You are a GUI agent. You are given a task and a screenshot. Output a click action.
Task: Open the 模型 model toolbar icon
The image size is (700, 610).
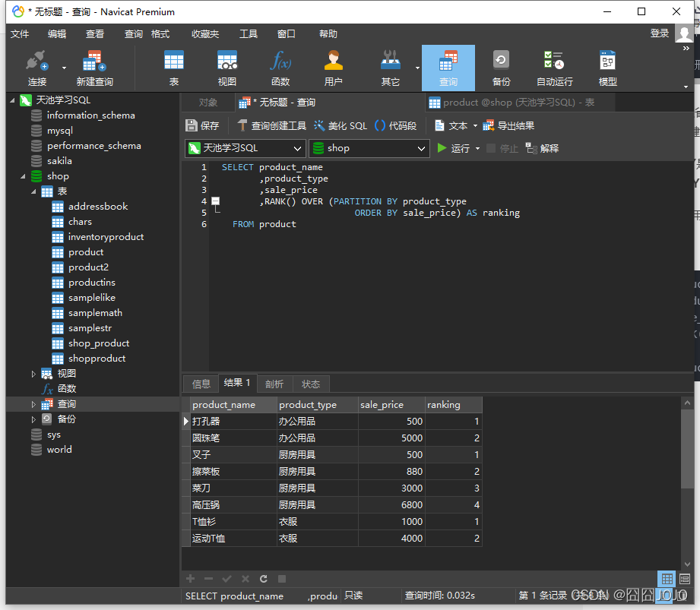(x=607, y=68)
